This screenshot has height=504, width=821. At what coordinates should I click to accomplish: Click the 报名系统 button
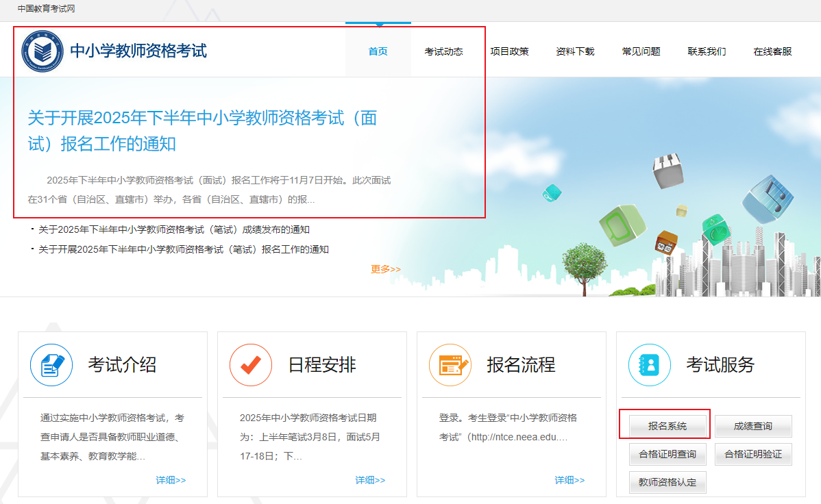(x=667, y=426)
